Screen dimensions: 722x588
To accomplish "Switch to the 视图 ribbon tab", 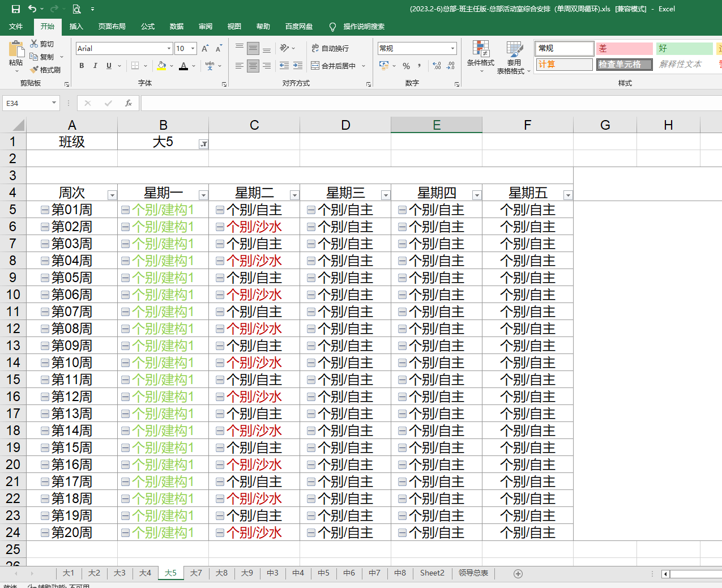I will 234,27.
